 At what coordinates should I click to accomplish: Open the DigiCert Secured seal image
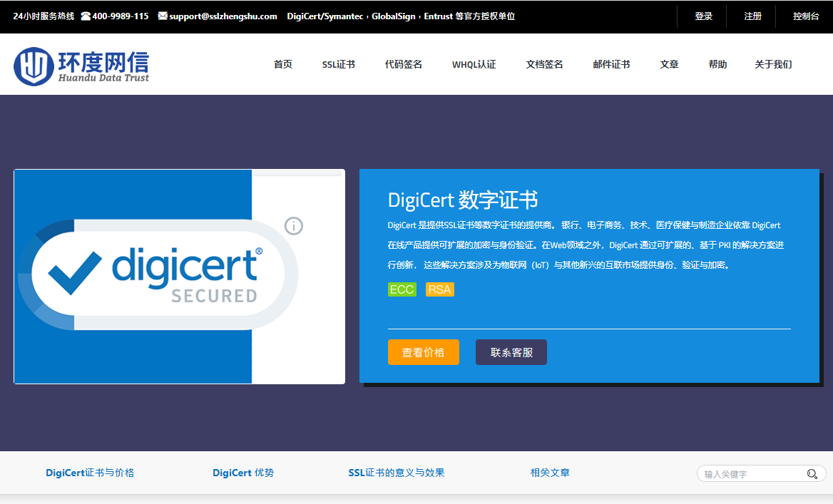point(180,276)
